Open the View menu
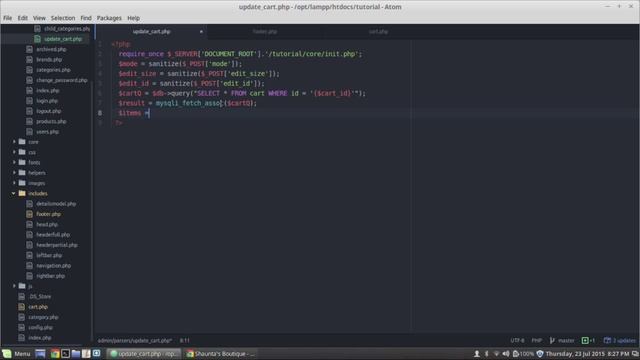 [39, 18]
